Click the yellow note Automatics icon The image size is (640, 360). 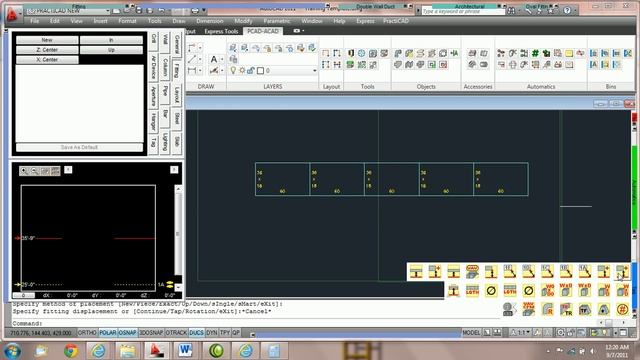click(x=569, y=53)
